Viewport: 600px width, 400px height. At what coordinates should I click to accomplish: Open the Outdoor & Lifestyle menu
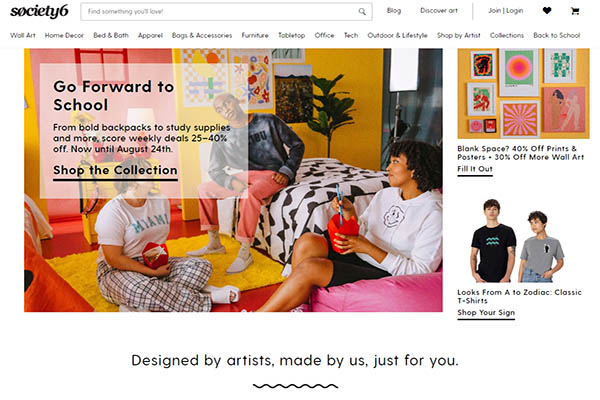(397, 35)
